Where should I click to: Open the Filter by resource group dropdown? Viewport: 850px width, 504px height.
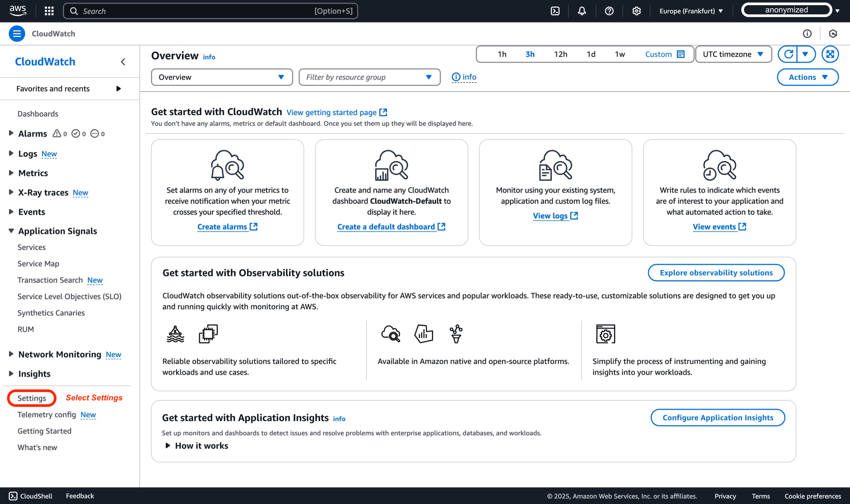pyautogui.click(x=370, y=77)
